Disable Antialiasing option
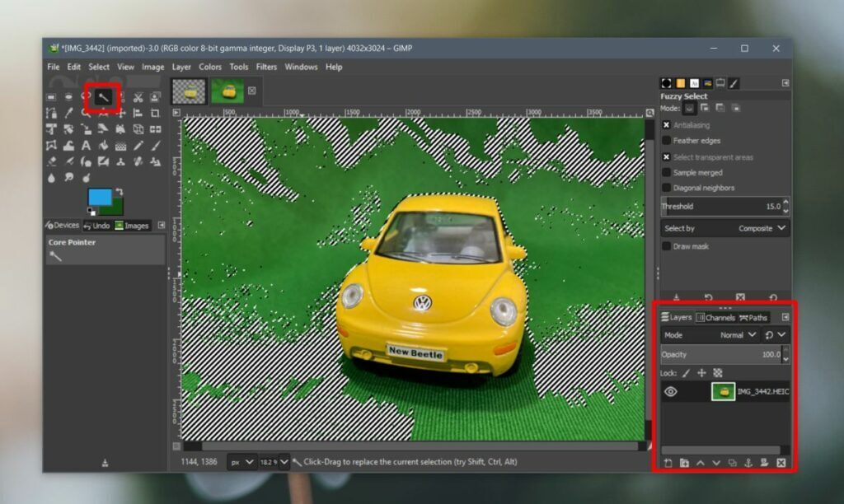The height and width of the screenshot is (504, 844). (666, 124)
